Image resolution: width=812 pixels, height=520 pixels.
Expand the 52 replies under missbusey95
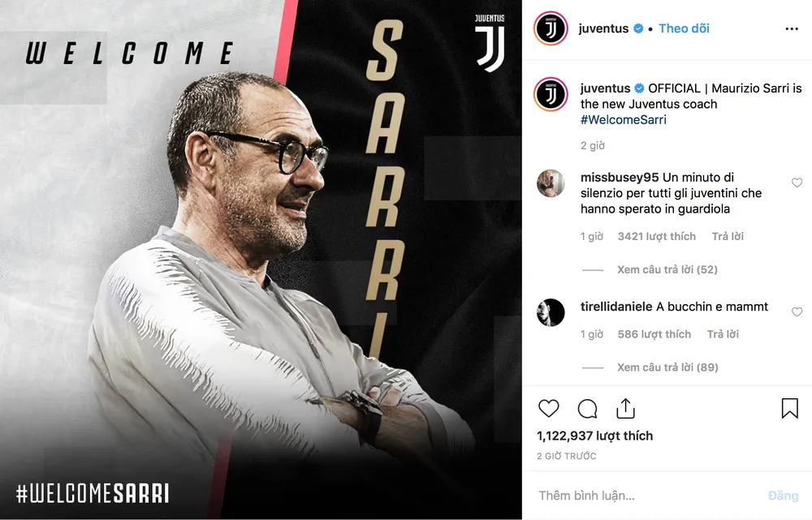point(667,269)
